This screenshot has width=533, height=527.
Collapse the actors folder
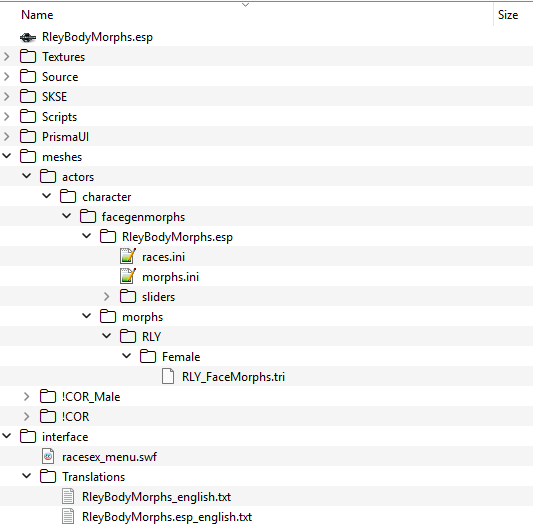(27, 176)
